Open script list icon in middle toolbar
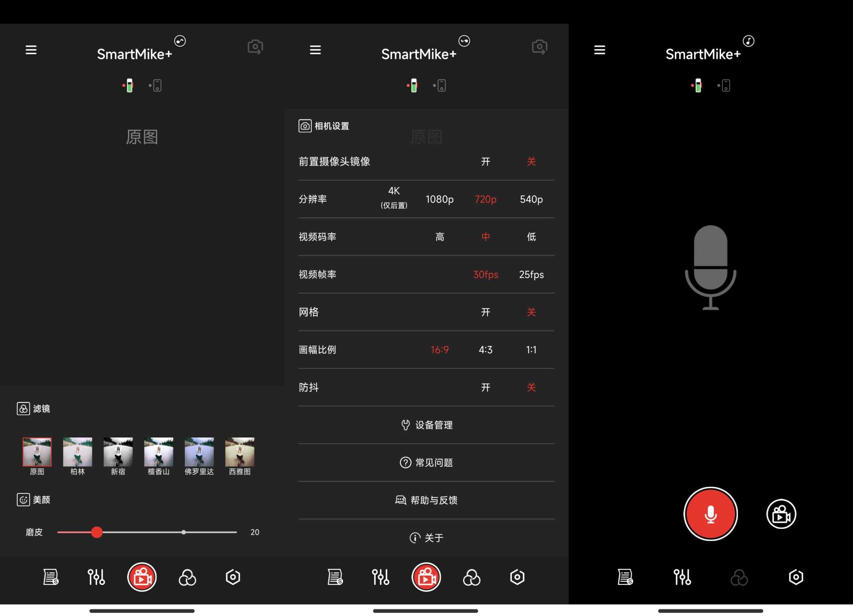 335,577
